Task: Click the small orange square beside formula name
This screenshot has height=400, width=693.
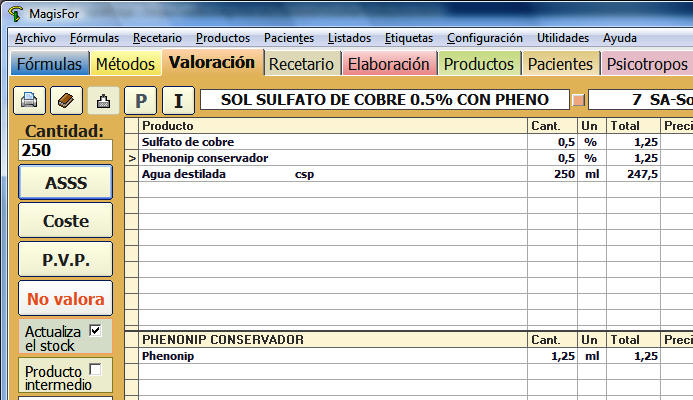Action: click(x=577, y=100)
